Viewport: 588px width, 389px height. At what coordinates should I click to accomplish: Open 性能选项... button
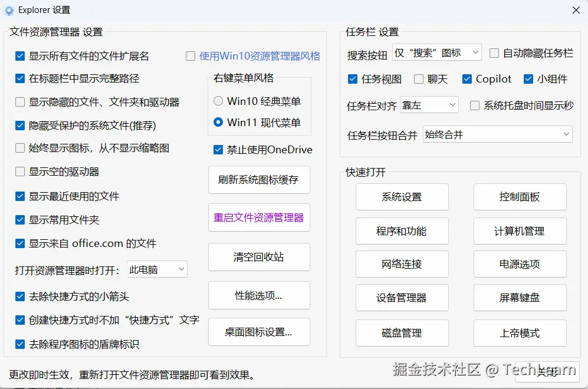tap(259, 295)
